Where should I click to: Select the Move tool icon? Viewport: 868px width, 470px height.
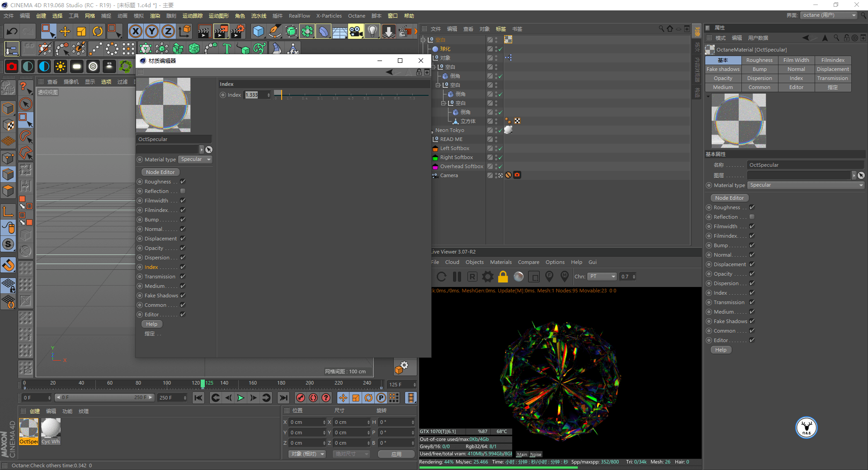pyautogui.click(x=65, y=31)
